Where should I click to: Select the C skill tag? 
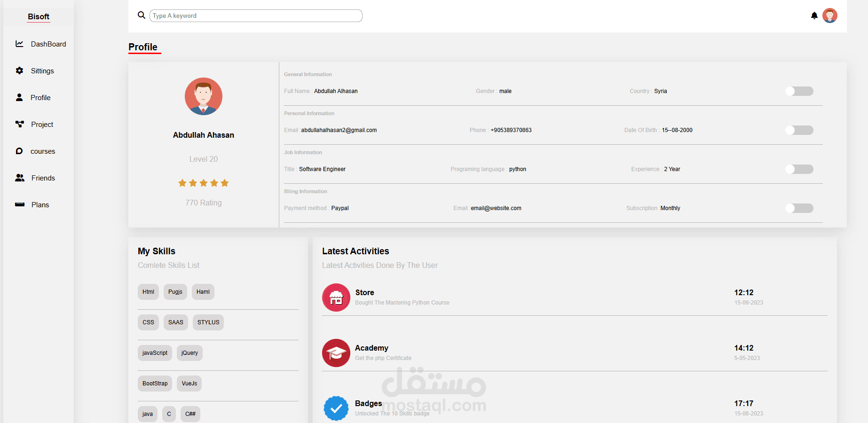(169, 414)
